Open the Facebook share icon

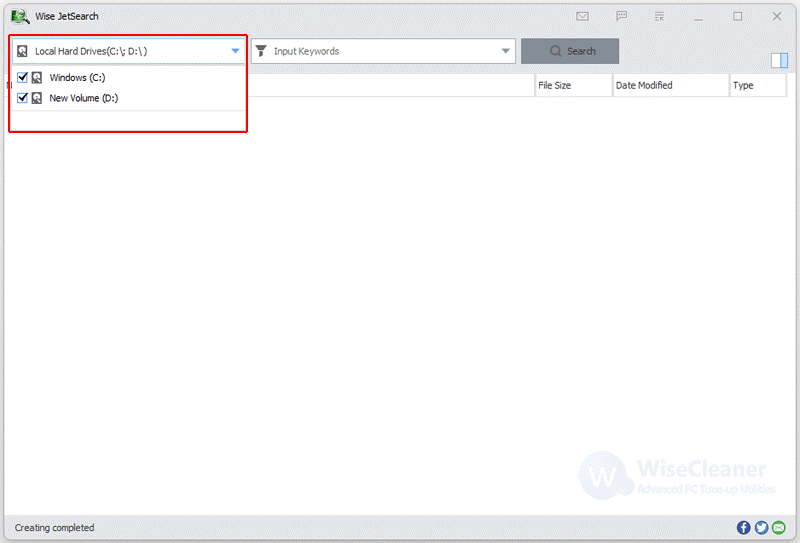(x=743, y=528)
